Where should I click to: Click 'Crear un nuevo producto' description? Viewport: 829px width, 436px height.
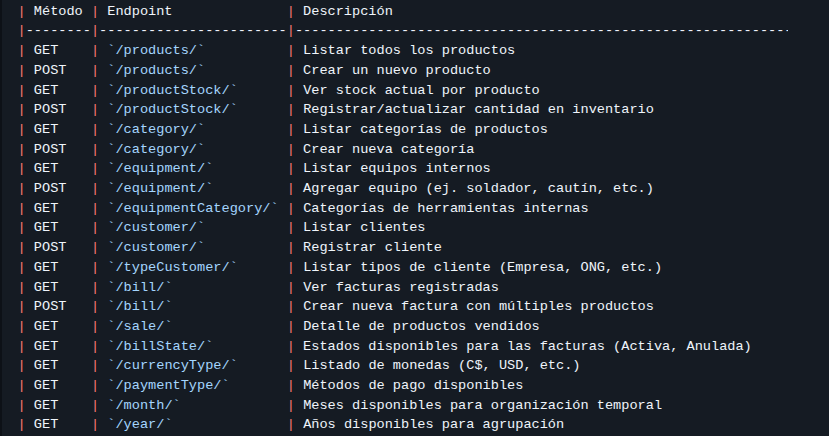[x=396, y=70]
